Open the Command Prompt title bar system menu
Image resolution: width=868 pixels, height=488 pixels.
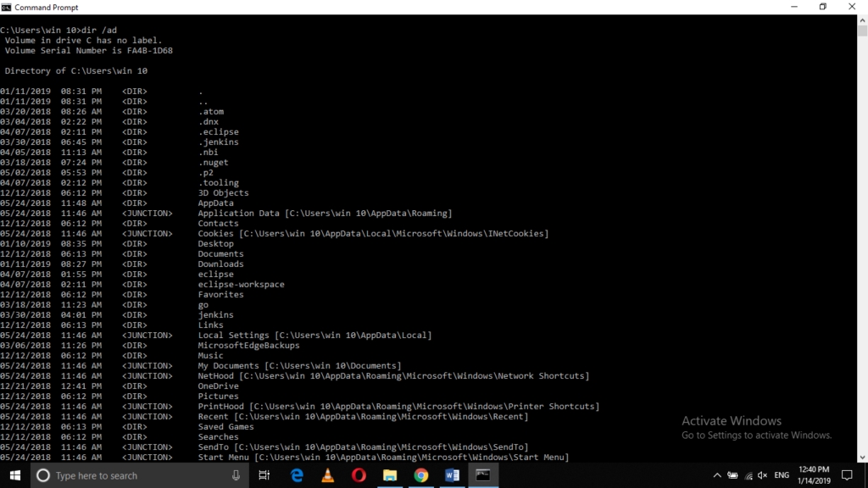click(x=7, y=7)
